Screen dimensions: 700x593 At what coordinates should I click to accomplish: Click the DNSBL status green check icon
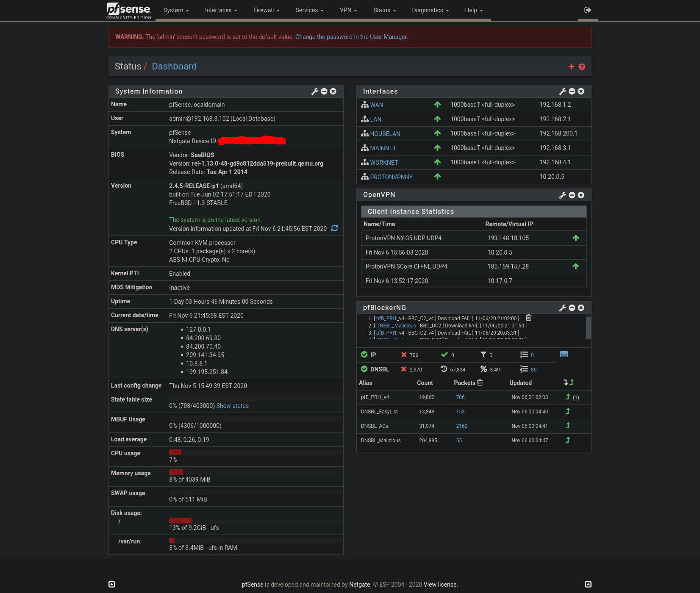(364, 369)
